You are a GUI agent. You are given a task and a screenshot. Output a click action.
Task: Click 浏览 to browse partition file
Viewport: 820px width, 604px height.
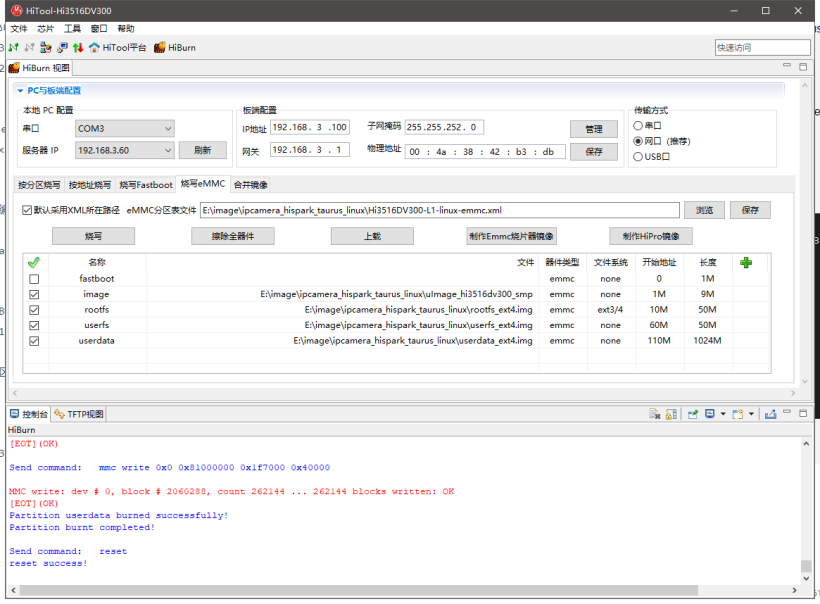[x=704, y=210]
